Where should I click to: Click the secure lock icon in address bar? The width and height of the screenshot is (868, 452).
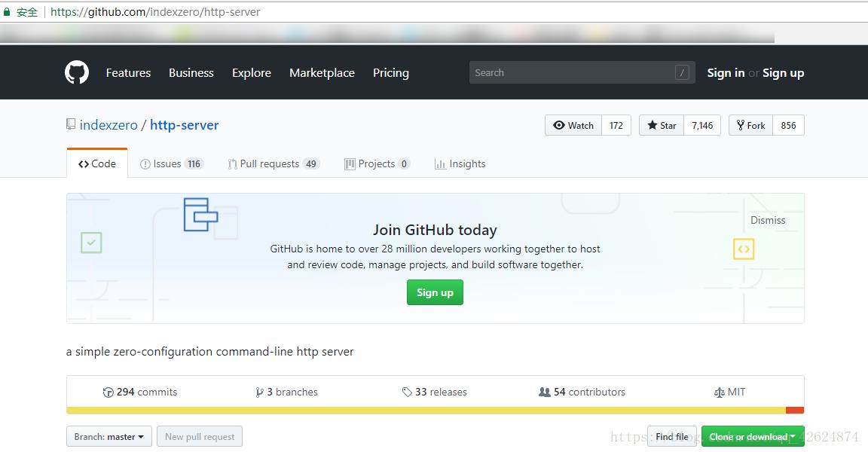tap(7, 11)
